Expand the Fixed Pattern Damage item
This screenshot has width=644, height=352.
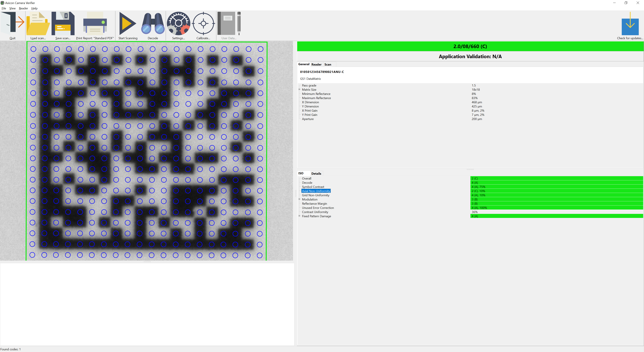(x=299, y=216)
